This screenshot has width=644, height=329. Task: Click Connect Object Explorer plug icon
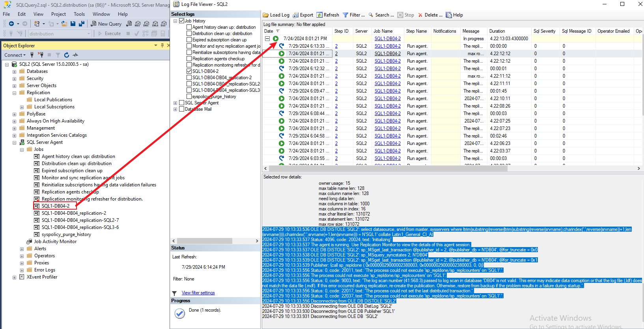(x=32, y=55)
